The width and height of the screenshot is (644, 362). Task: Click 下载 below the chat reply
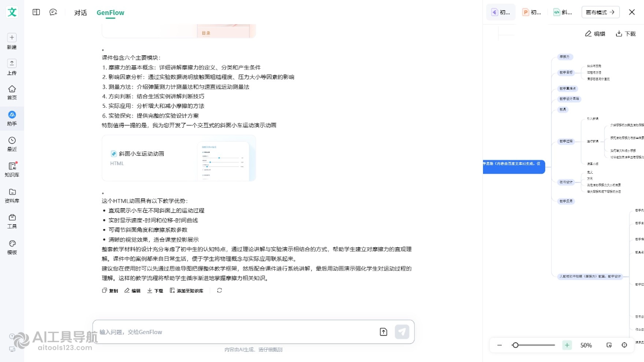[x=155, y=291]
